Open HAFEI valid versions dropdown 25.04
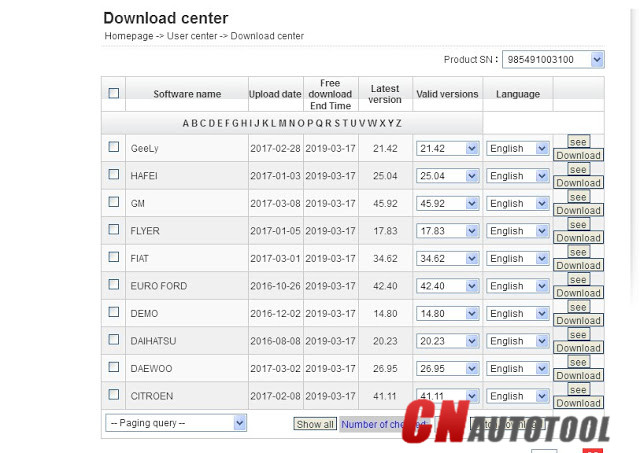The image size is (640, 453). click(447, 176)
